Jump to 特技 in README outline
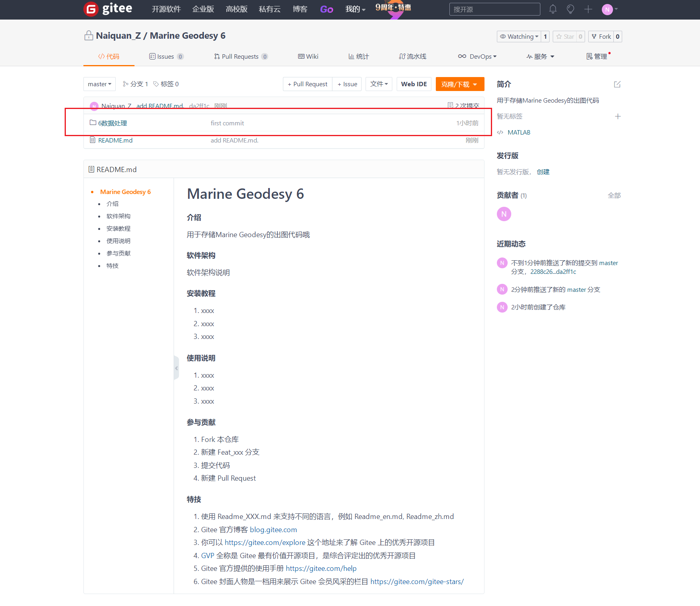 point(113,265)
